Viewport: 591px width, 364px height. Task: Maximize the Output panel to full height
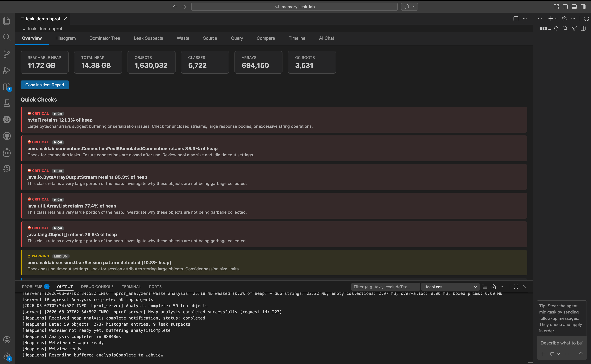click(x=516, y=286)
